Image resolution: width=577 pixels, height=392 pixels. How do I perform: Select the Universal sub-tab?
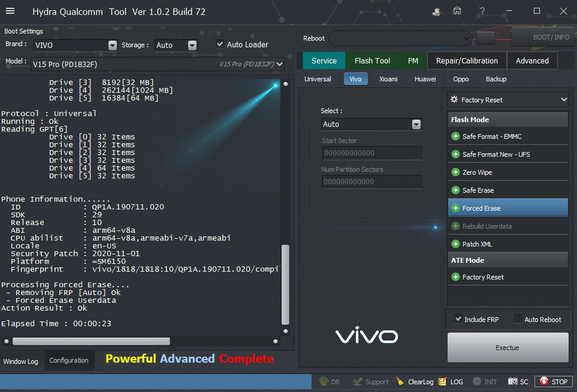pyautogui.click(x=318, y=79)
